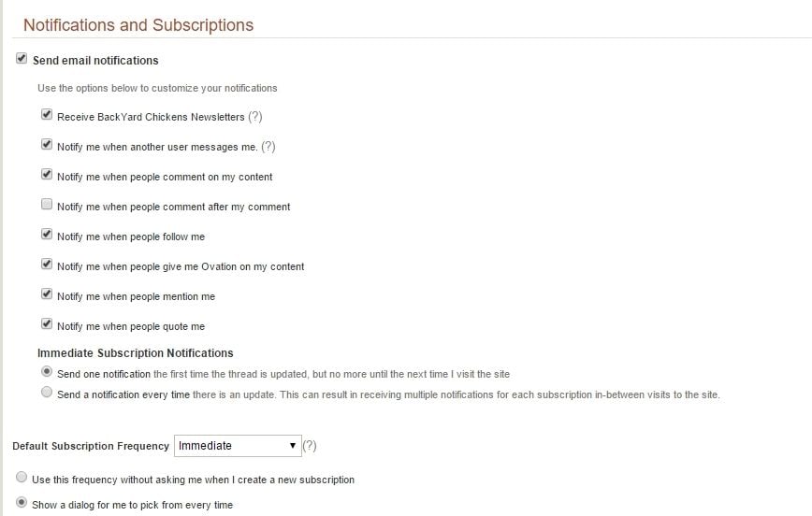Click the Immediate Subscription Notifications heading

[135, 353]
